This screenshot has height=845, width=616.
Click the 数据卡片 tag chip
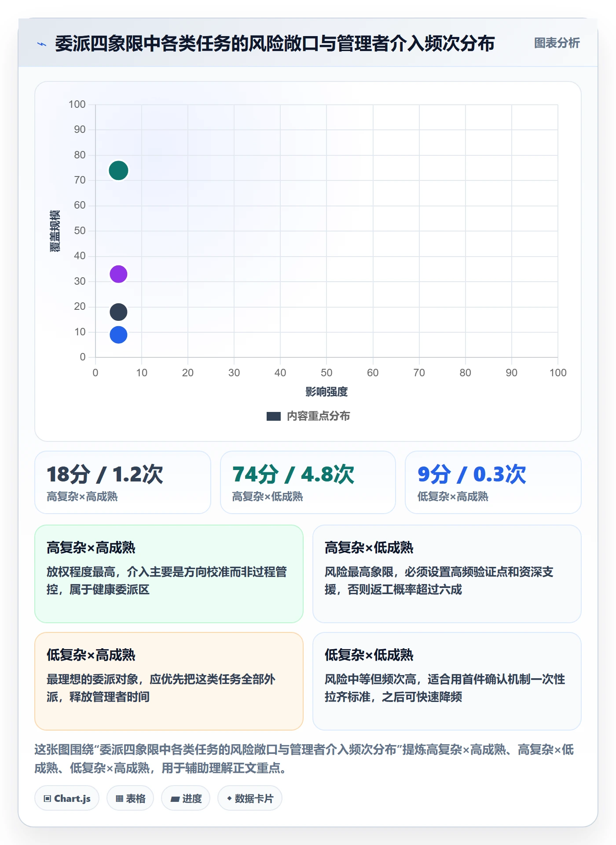coord(250,798)
